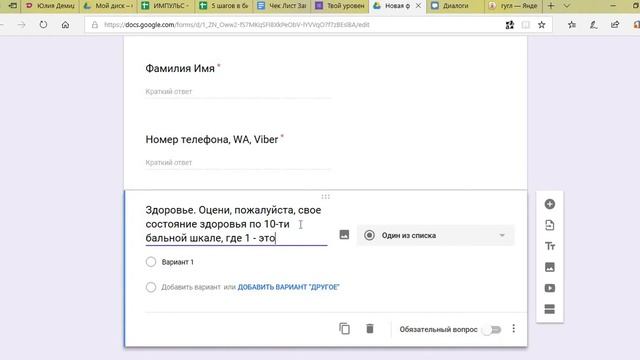The image size is (640, 360).
Task: Add title and description with Tт icon
Action: 549,246
